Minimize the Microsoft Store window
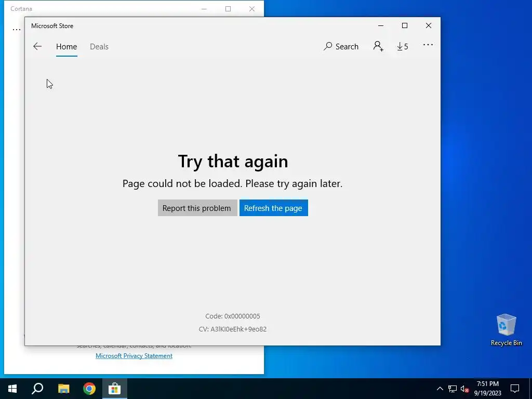The width and height of the screenshot is (532, 399). click(x=381, y=26)
